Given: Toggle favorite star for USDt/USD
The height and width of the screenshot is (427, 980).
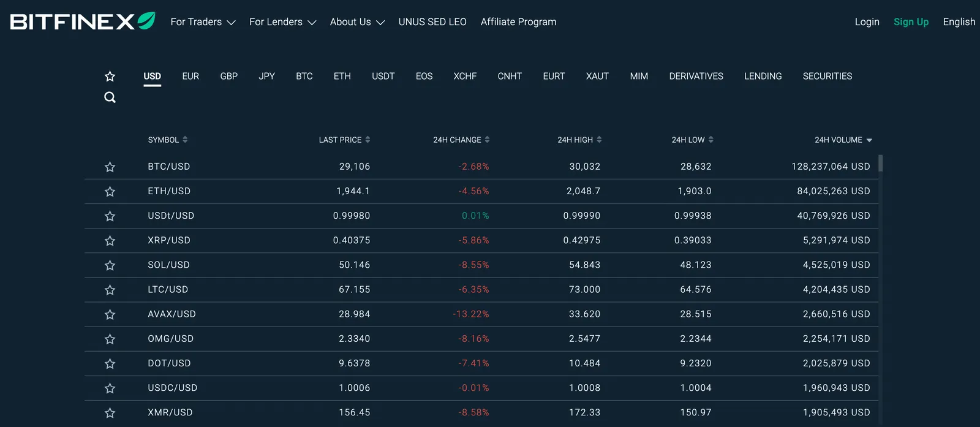Looking at the screenshot, I should coord(110,216).
